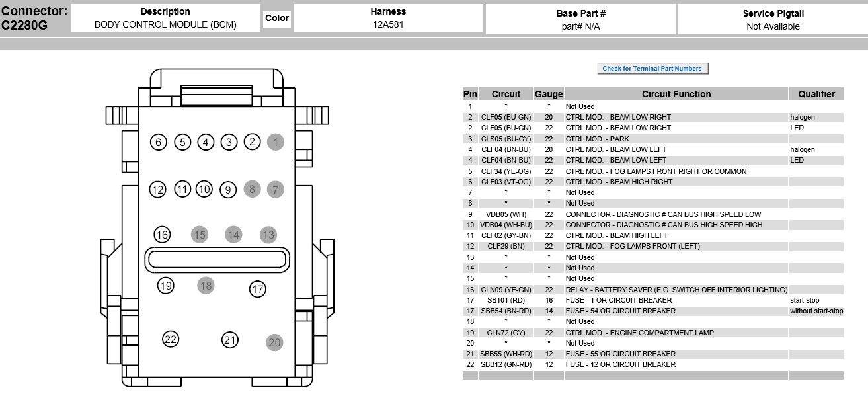The width and height of the screenshot is (868, 398).
Task: Click Check for Terminal Part Numbers
Action: (652, 68)
